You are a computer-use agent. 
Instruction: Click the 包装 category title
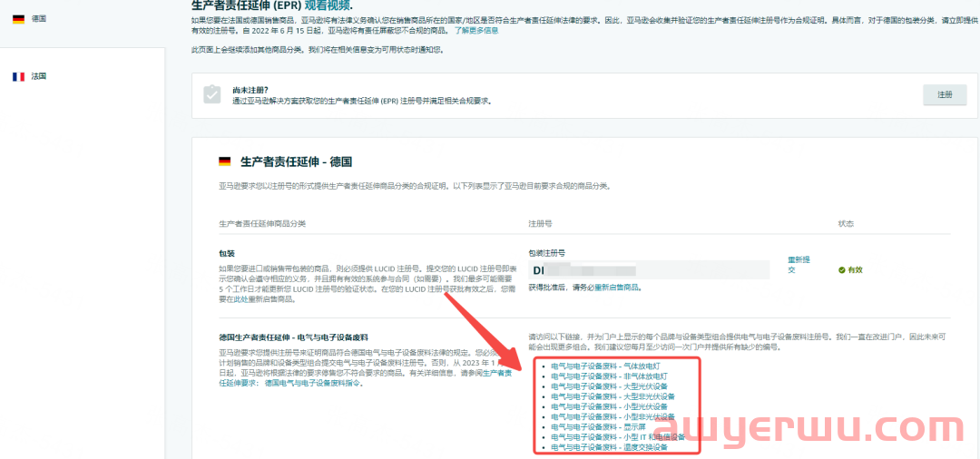tap(226, 254)
